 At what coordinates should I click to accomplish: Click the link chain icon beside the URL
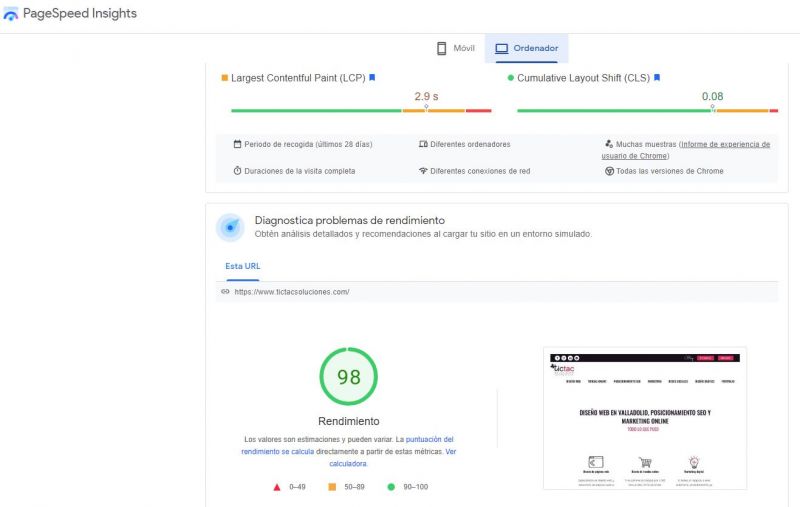(x=225, y=292)
